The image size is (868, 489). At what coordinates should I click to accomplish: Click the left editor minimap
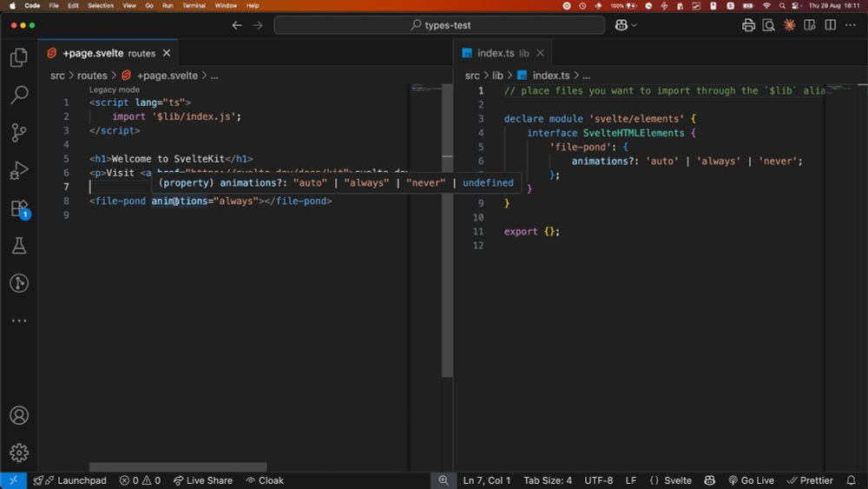pos(425,87)
